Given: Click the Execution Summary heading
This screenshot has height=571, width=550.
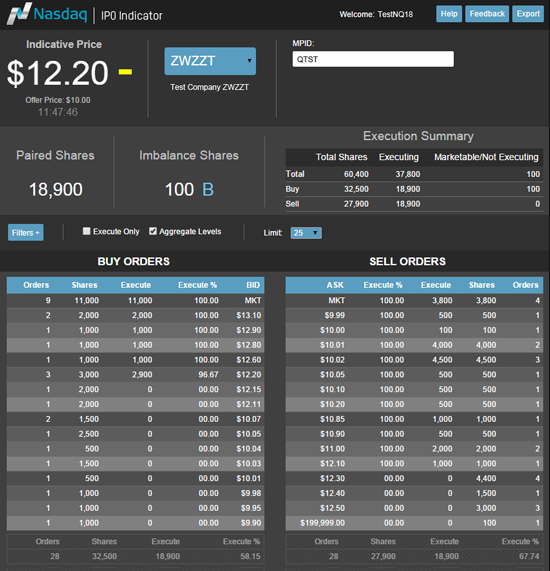Looking at the screenshot, I should pos(418,136).
